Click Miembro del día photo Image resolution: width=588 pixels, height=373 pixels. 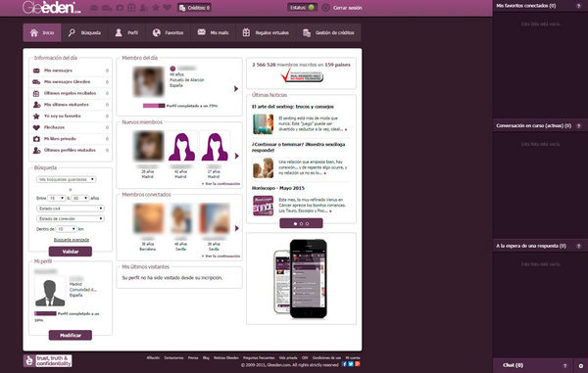pyautogui.click(x=149, y=81)
